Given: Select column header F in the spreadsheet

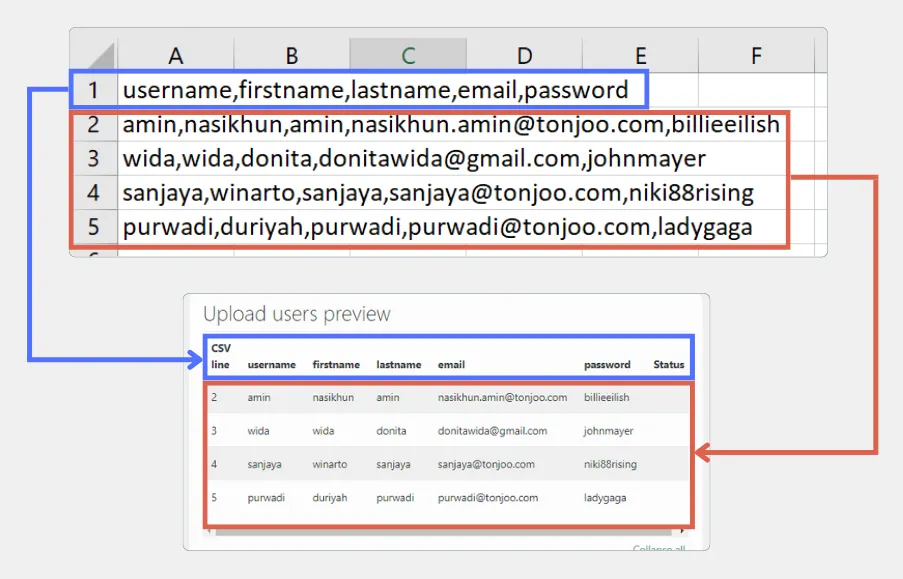Looking at the screenshot, I should click(755, 55).
